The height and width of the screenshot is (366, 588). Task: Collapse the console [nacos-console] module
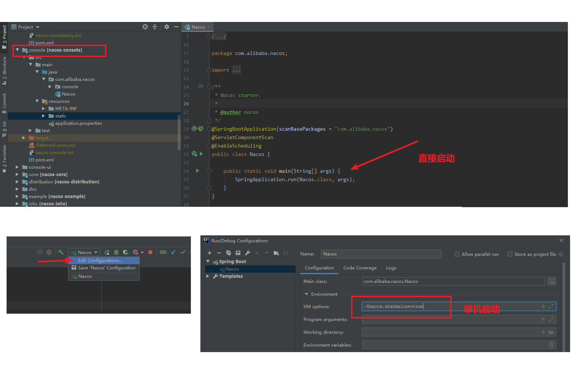tap(17, 50)
